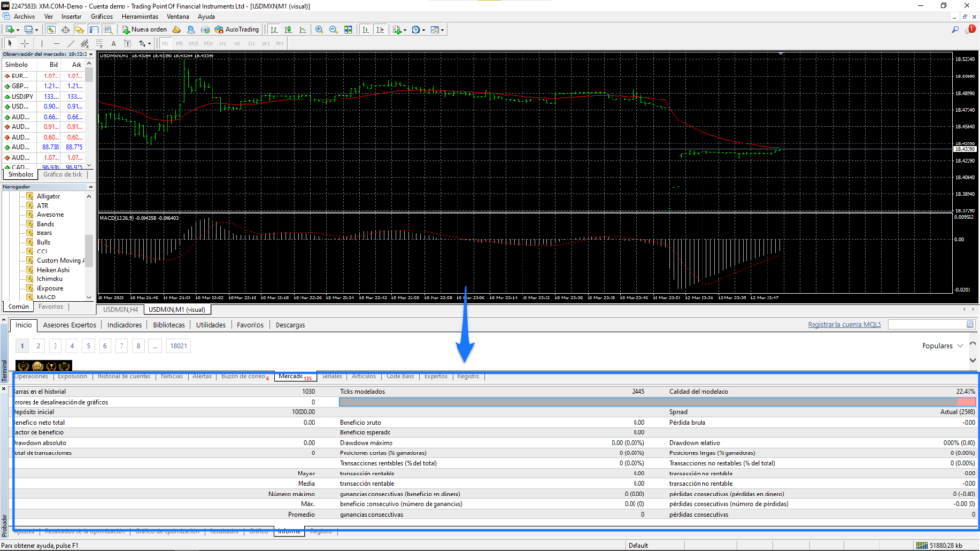Toggle chart auto scroll icon

pyautogui.click(x=366, y=30)
